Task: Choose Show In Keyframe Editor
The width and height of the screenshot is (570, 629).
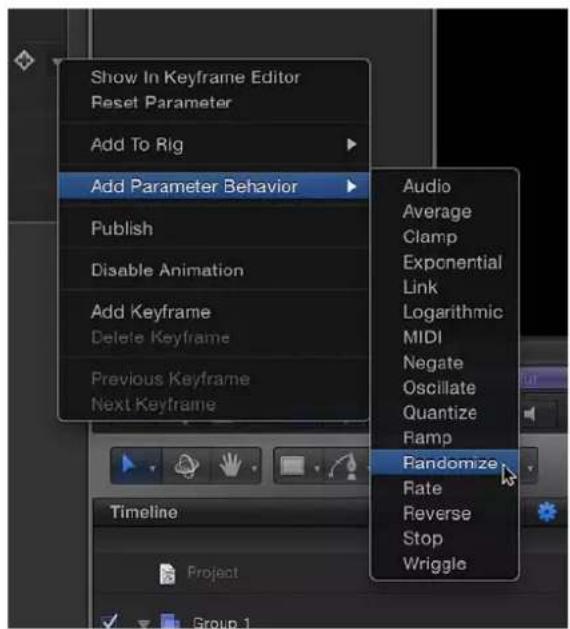Action: (195, 77)
